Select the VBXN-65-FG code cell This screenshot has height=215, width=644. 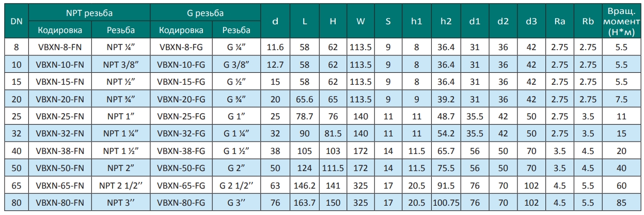click(181, 185)
